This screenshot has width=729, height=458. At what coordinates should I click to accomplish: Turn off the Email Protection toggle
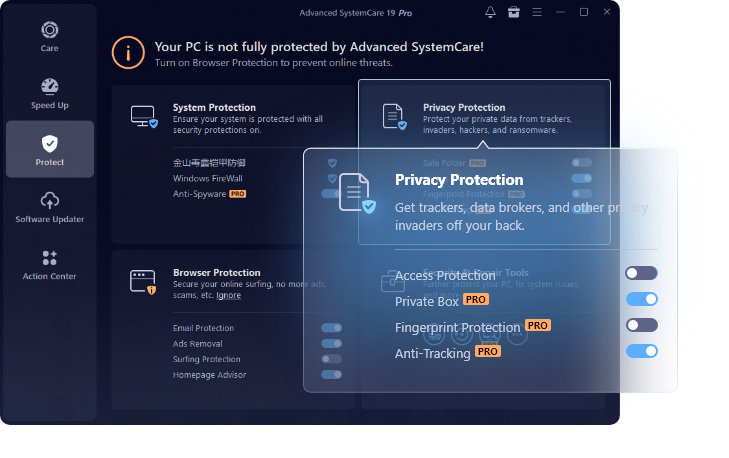[x=331, y=328]
